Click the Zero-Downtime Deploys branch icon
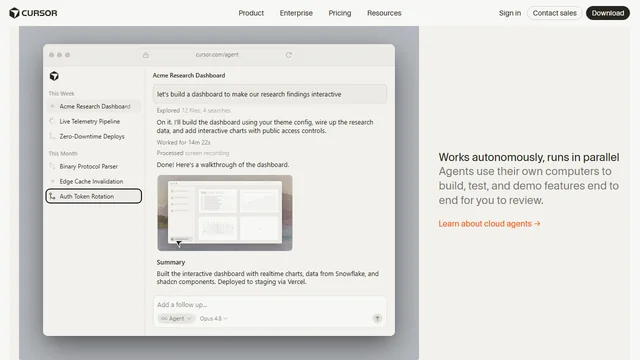640x360 pixels. 52,136
